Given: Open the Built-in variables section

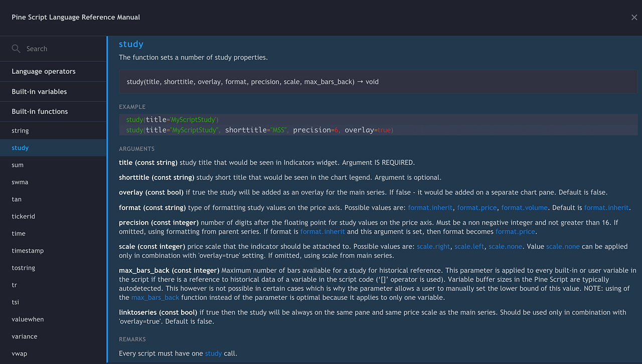Looking at the screenshot, I should [x=53, y=92].
